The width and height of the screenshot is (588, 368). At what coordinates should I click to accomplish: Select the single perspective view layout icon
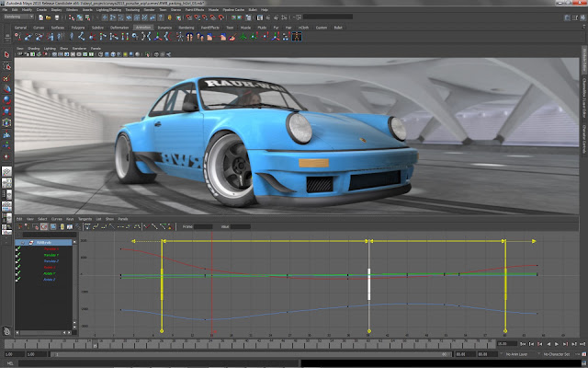pyautogui.click(x=6, y=172)
